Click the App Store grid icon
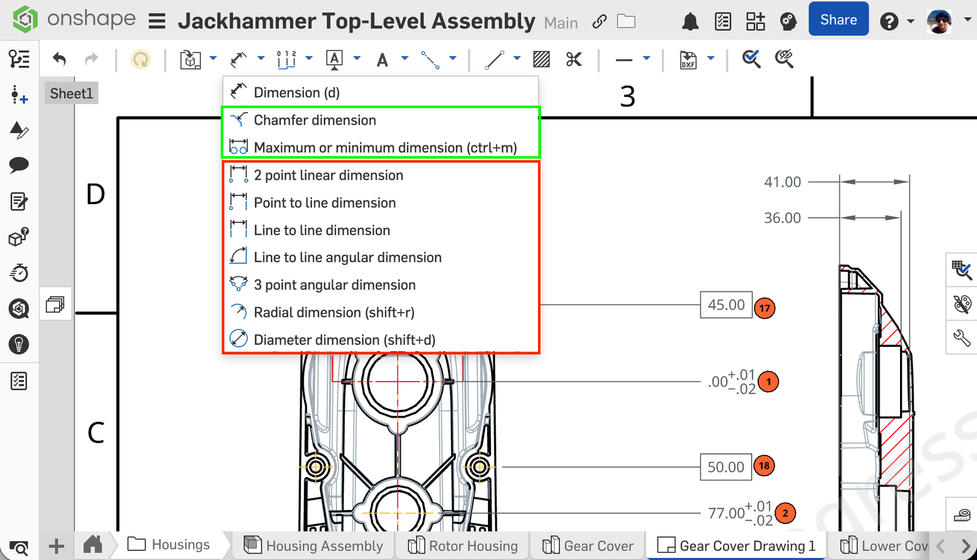Screen dimensions: 977x560 755,22
